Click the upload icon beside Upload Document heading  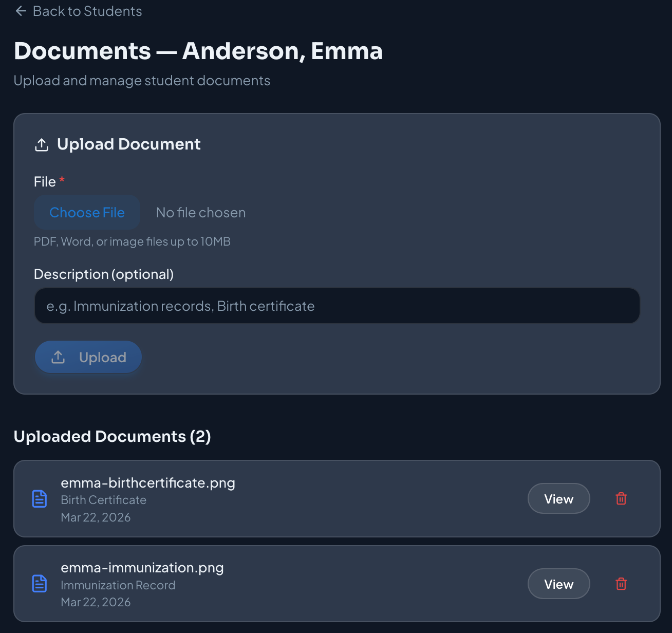point(42,145)
